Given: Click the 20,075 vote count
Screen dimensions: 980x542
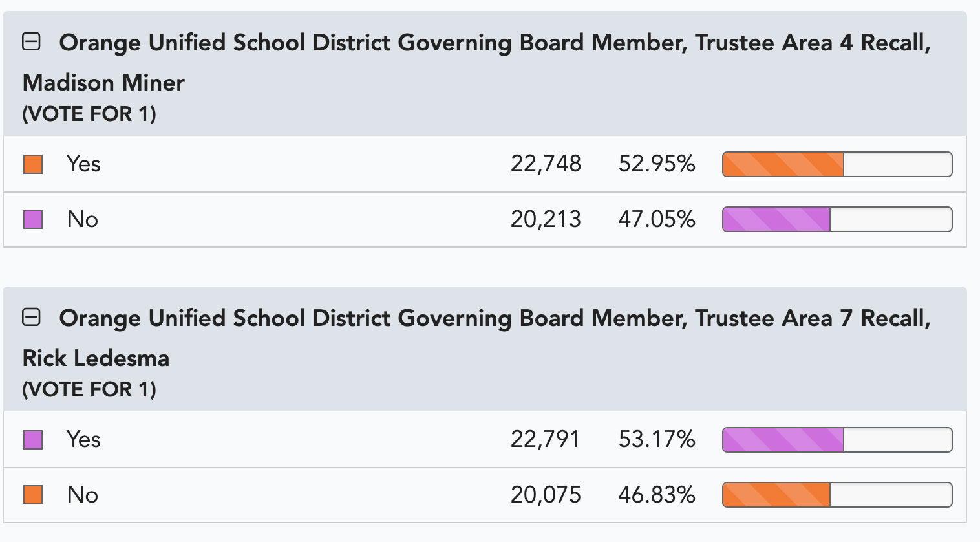Looking at the screenshot, I should pos(546,495).
